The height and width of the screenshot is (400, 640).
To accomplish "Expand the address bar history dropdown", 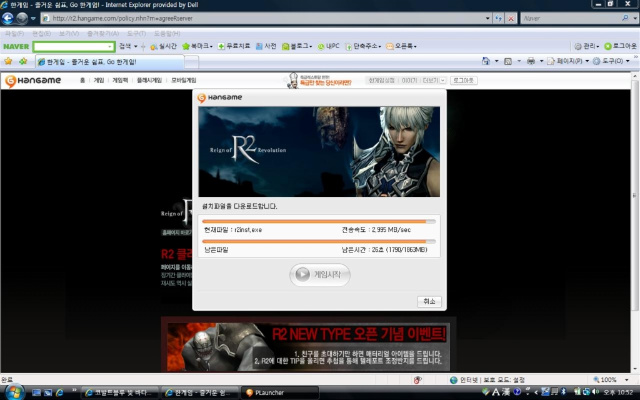I will (x=487, y=18).
